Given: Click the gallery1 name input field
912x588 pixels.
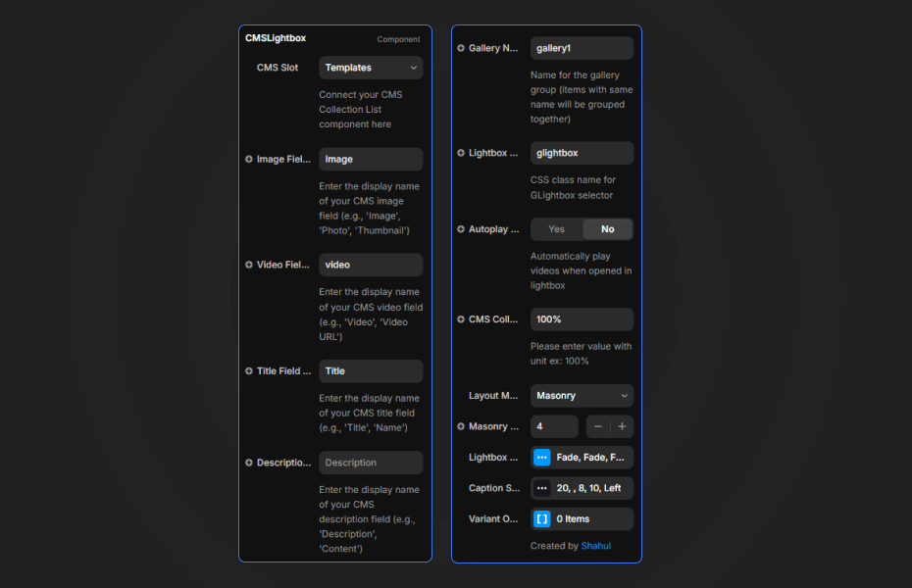Looking at the screenshot, I should point(582,47).
